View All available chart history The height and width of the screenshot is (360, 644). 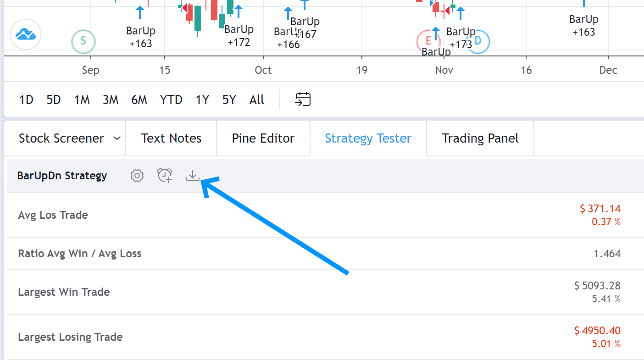[256, 99]
